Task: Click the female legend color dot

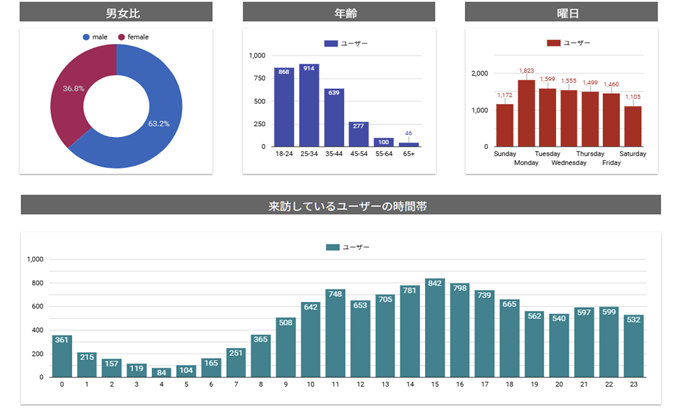Action: pos(122,37)
